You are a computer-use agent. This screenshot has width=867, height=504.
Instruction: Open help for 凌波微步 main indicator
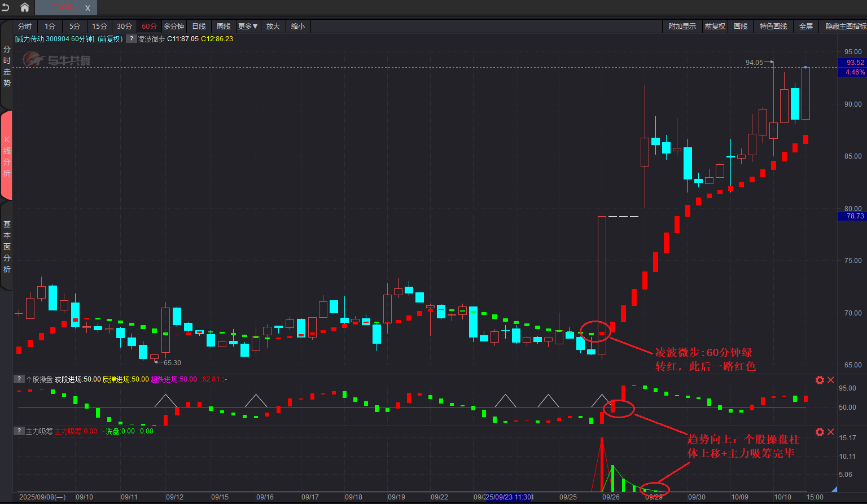click(x=131, y=39)
